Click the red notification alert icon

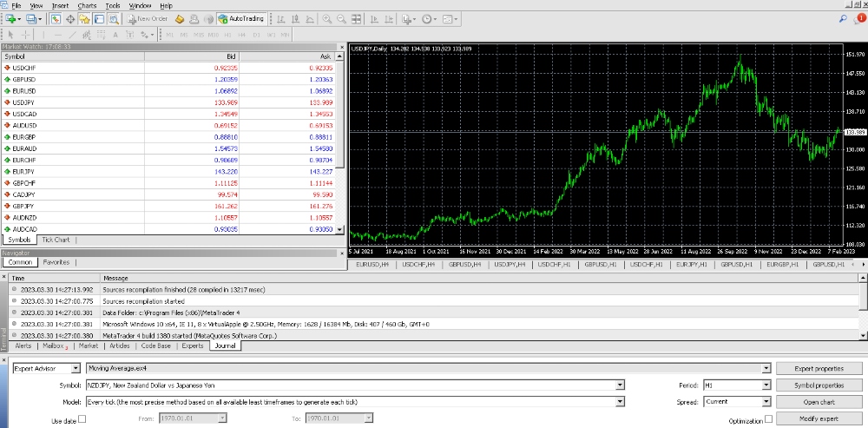click(x=860, y=17)
